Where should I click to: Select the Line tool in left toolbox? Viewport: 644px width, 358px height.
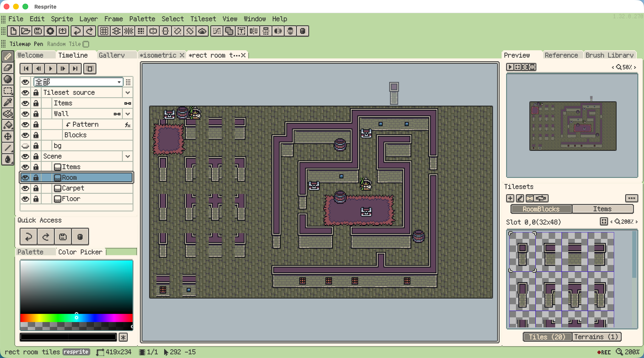pos(8,148)
